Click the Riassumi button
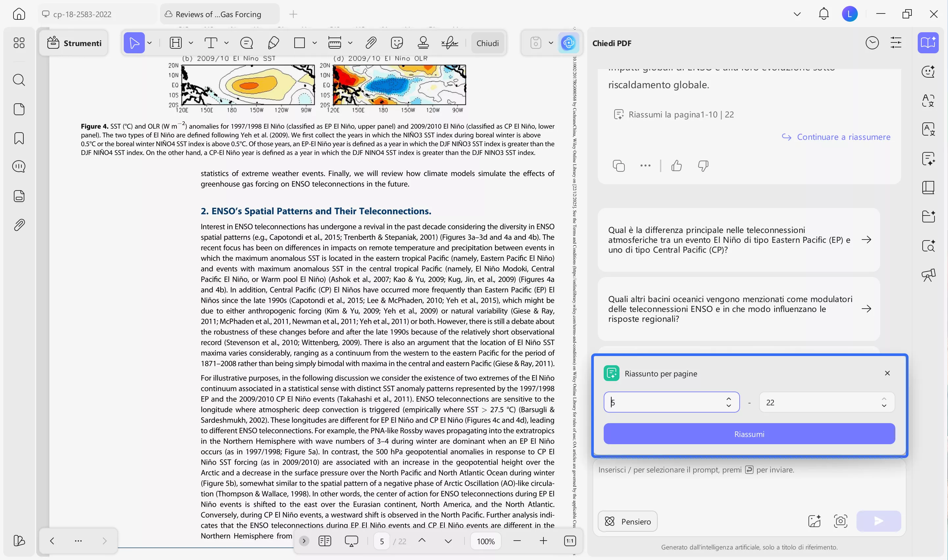Screen dimensions: 948x560 click(749, 434)
